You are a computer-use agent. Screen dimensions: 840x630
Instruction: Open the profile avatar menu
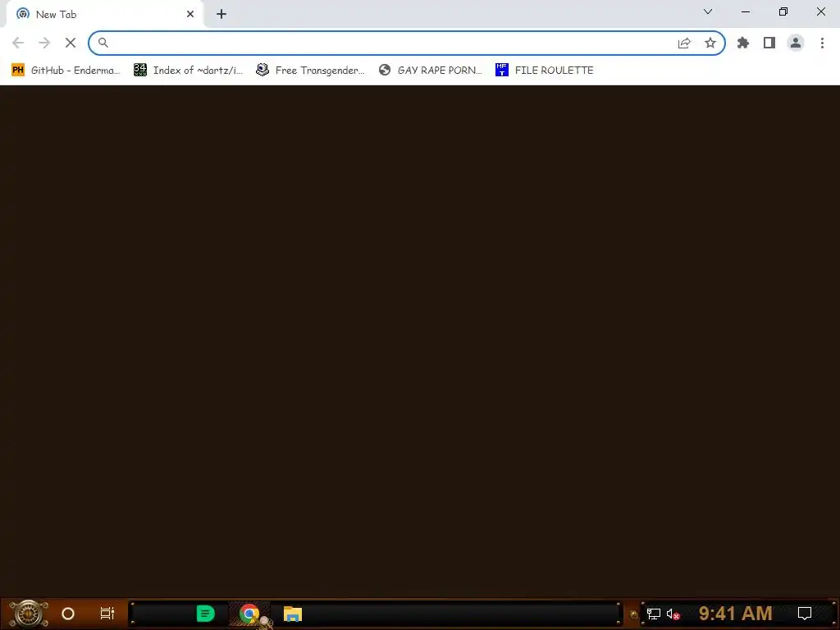tap(796, 43)
